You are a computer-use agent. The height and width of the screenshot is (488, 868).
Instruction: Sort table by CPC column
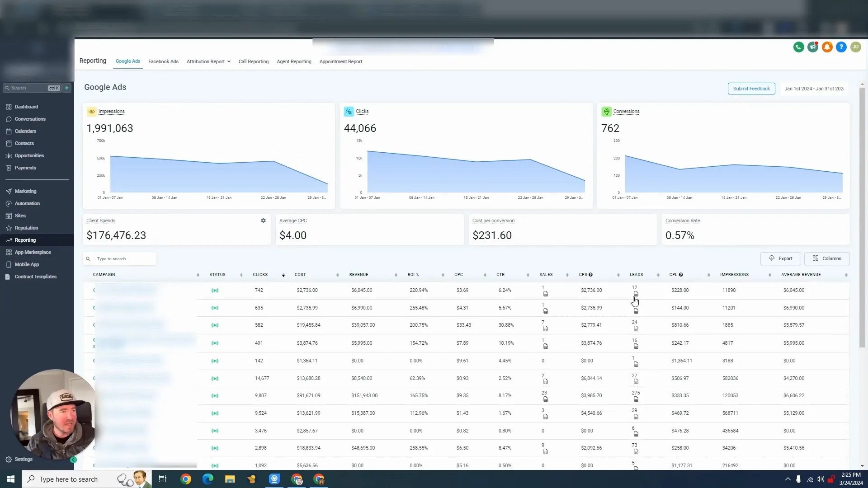click(485, 275)
